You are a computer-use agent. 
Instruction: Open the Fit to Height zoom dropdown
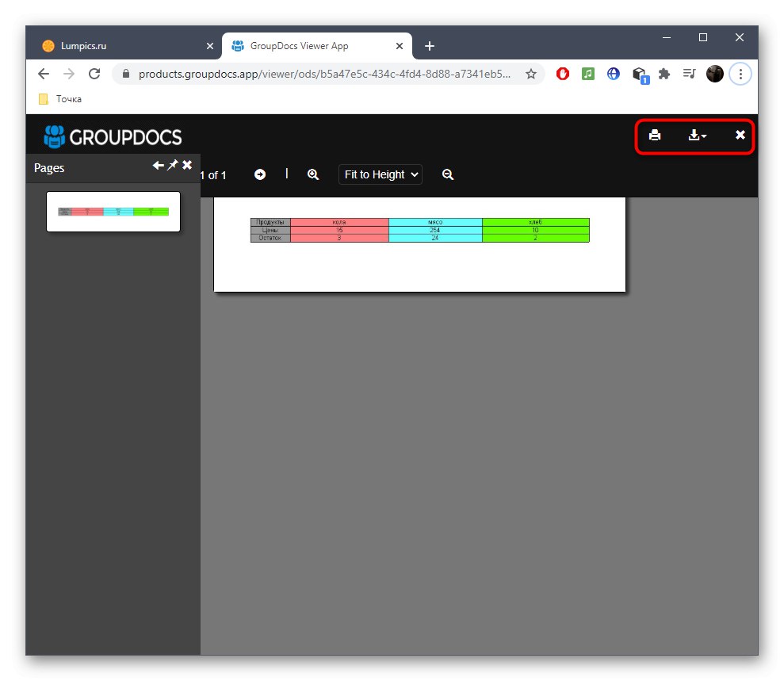[381, 174]
